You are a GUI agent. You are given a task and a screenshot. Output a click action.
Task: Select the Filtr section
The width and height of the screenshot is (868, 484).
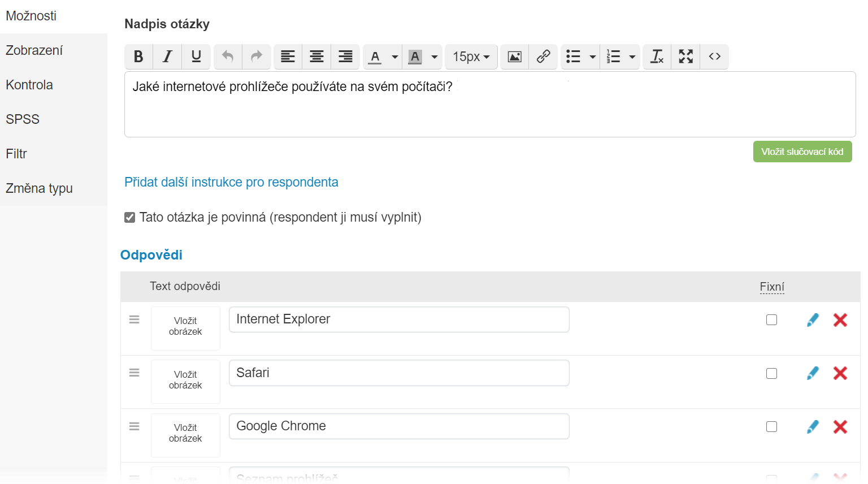pyautogui.click(x=54, y=154)
